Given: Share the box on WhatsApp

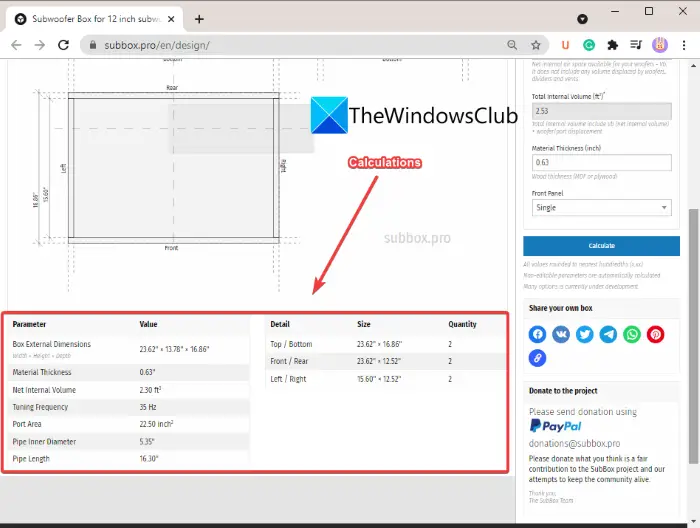Looking at the screenshot, I should (632, 334).
